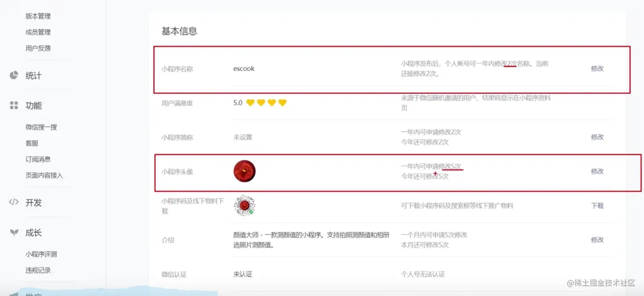The image size is (644, 296).
Task: Click 修改 for 小程序简称 row
Action: coord(597,137)
